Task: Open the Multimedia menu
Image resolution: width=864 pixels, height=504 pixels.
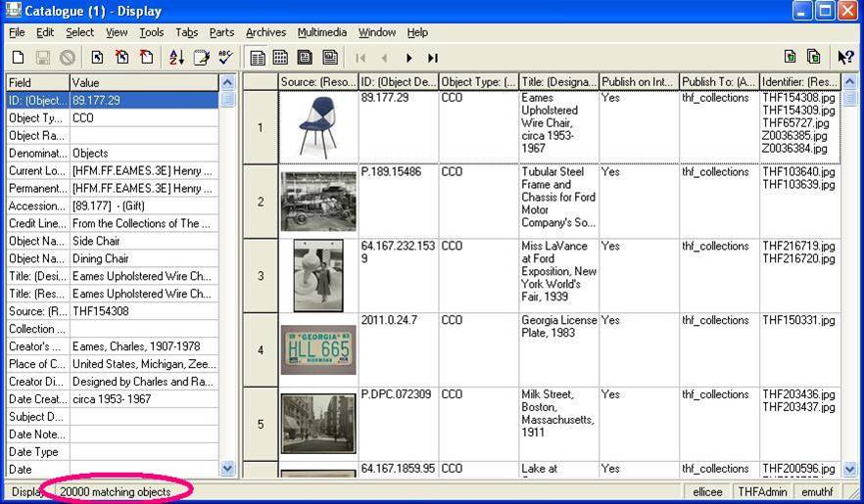Action: point(321,32)
